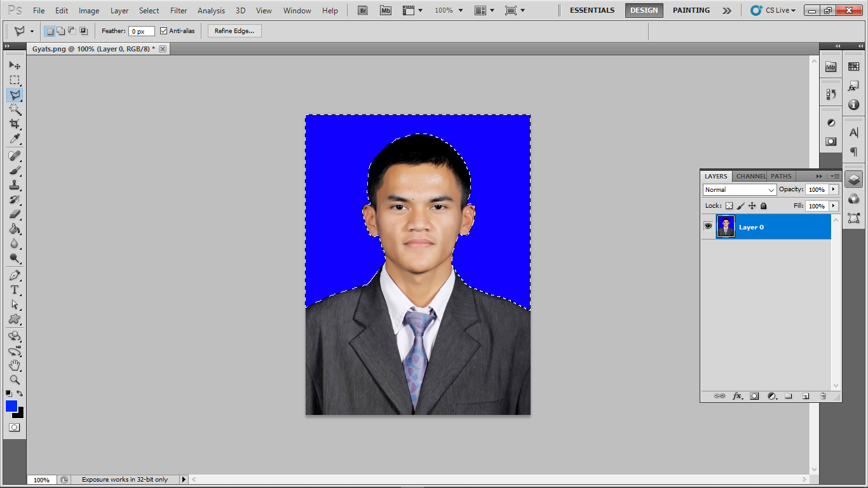Screen dimensions: 868x488
Task: Click the black background color swatch
Action: click(20, 414)
